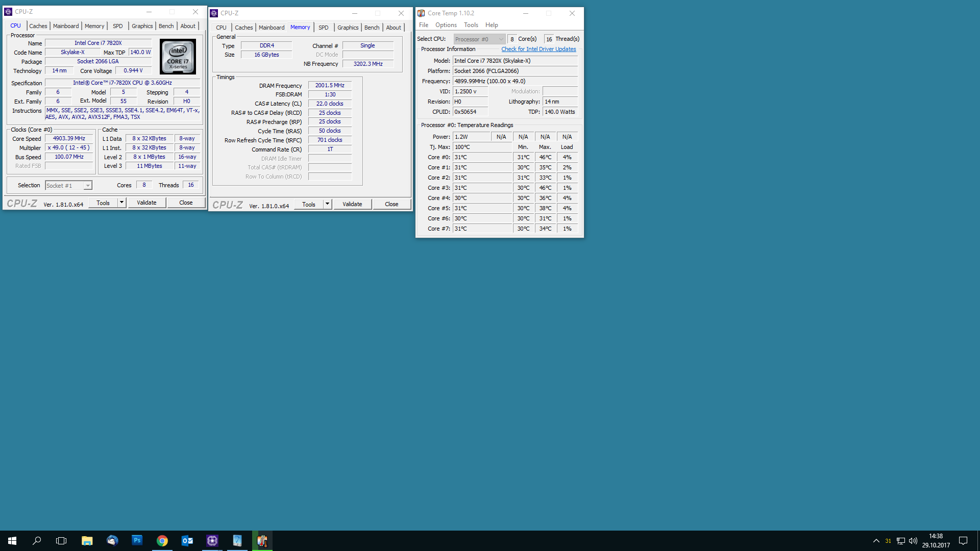Image resolution: width=980 pixels, height=551 pixels.
Task: Click the Core Temp title bar icon
Action: tap(421, 13)
